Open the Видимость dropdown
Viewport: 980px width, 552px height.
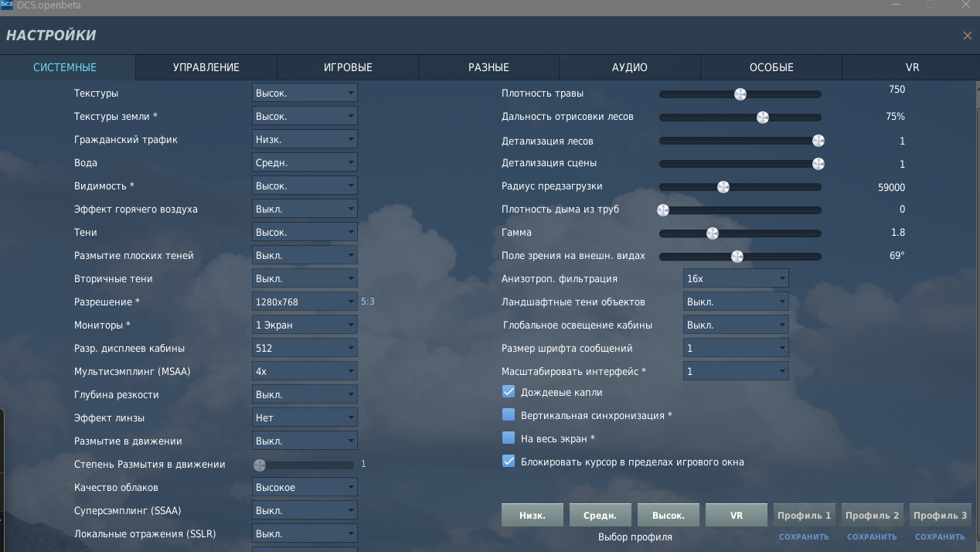(305, 186)
